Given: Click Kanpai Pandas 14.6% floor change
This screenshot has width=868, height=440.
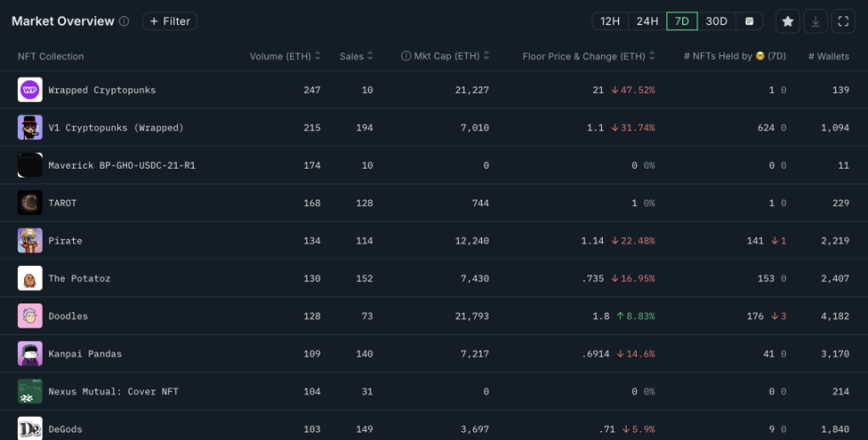Looking at the screenshot, I should (x=636, y=353).
